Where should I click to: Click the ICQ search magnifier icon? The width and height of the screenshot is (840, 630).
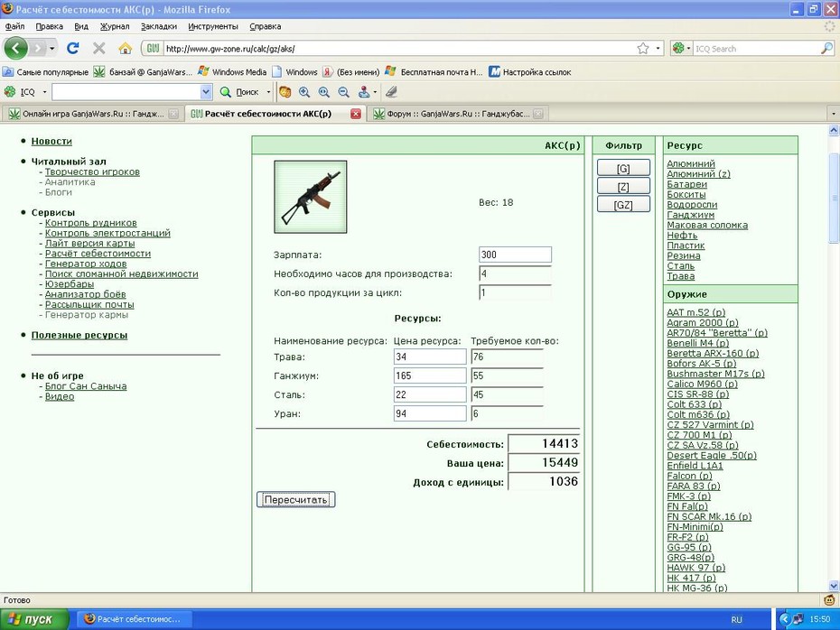tap(826, 49)
